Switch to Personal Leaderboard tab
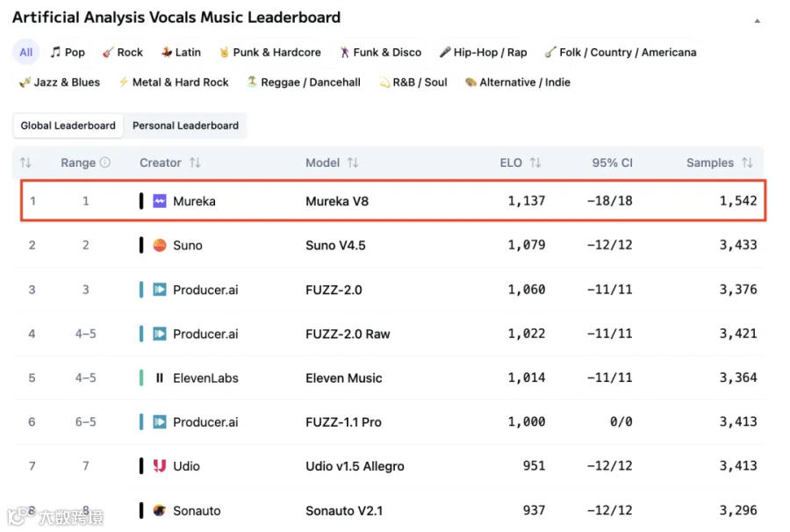 pyautogui.click(x=185, y=126)
